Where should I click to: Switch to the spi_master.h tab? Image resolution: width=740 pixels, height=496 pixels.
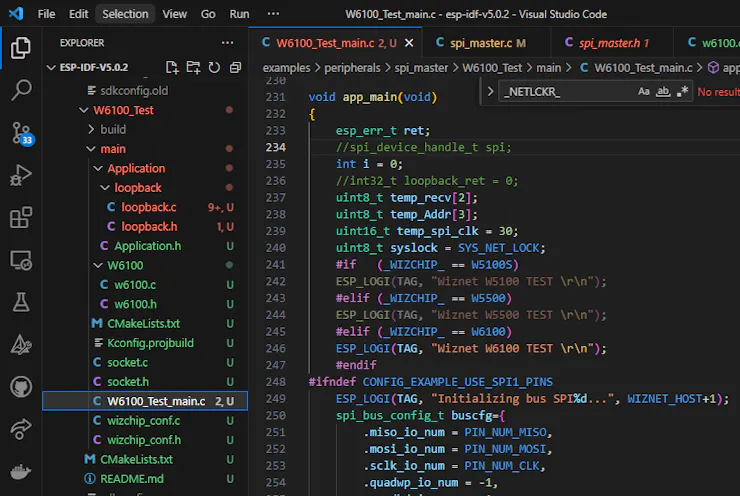(x=612, y=43)
